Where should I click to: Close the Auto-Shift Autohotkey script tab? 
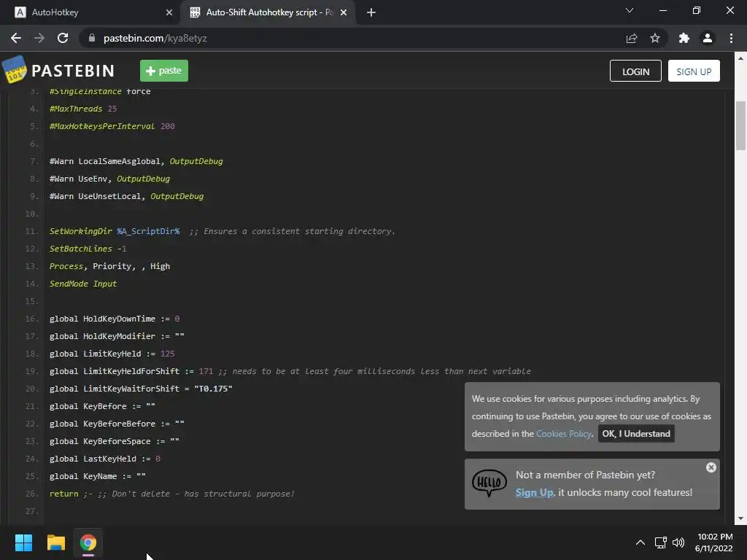(344, 12)
